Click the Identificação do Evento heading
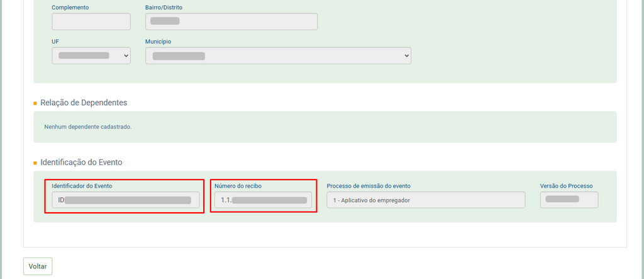Screen dimensions: 644x279 point(81,162)
